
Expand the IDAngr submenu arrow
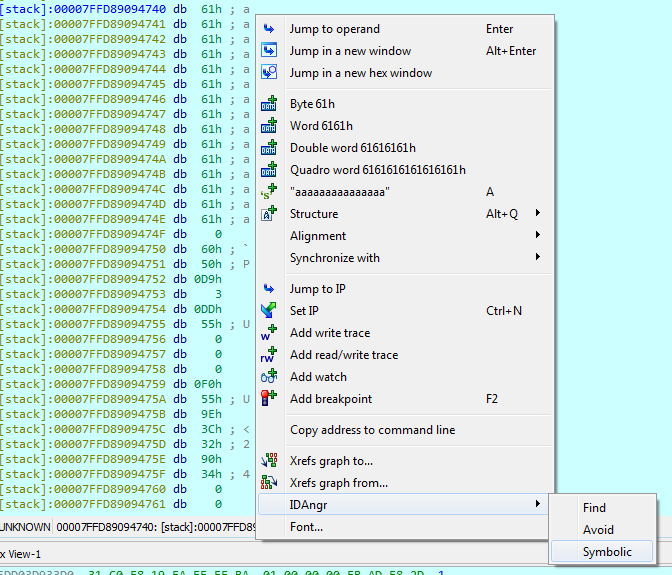[537, 504]
